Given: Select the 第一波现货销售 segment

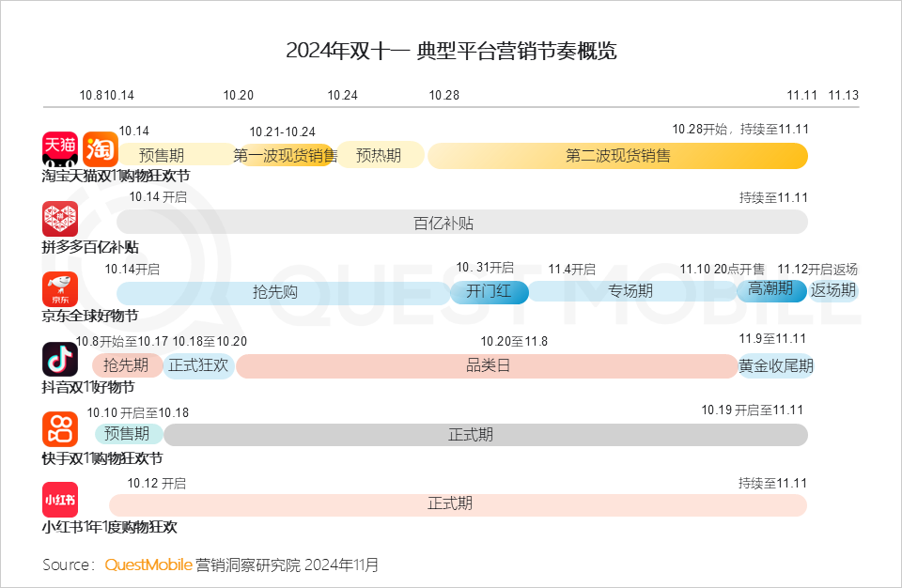Looking at the screenshot, I should click(286, 155).
